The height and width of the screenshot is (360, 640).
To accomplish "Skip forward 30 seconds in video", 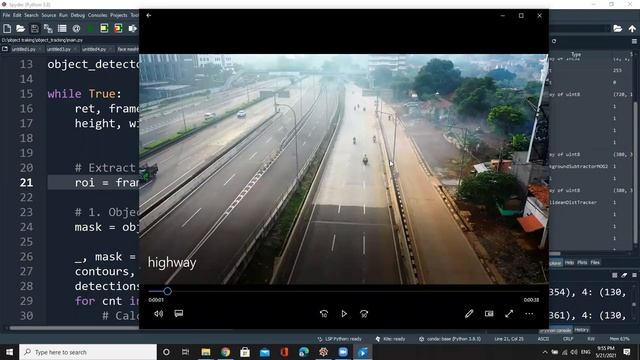I will [x=364, y=313].
